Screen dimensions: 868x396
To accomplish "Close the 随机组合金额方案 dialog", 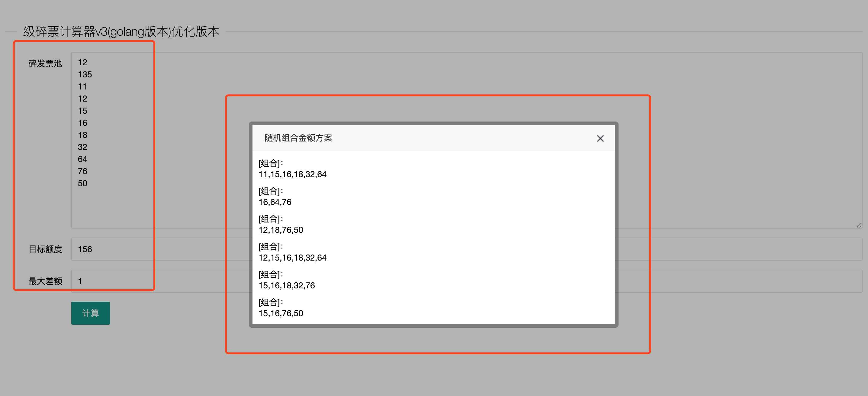I will coord(600,138).
